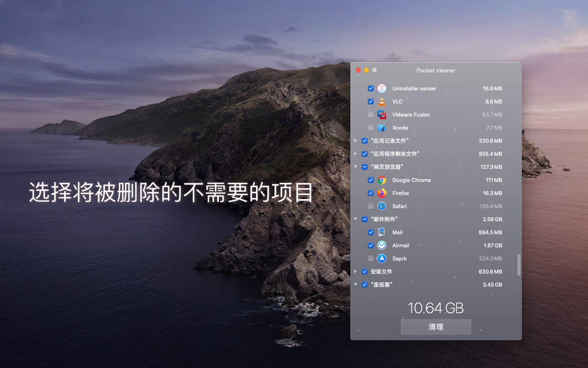Minimize the Pocket cleaner window

(366, 70)
